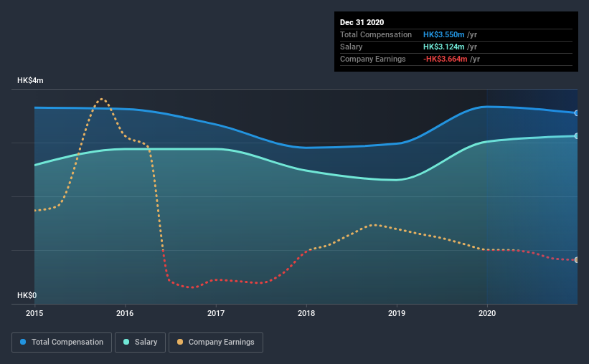Image resolution: width=589 pixels, height=364 pixels.
Task: Click the -HK$3.664m company earnings value
Action: (445, 59)
